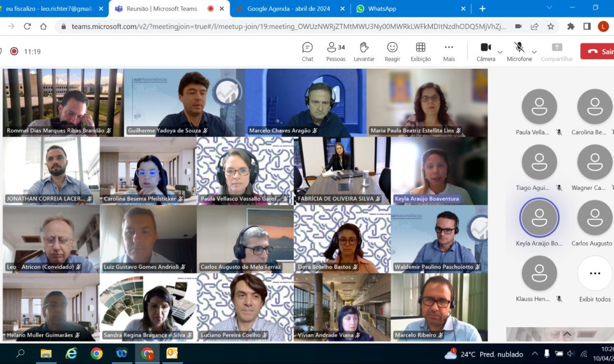Expand the camera options arrow
The height and width of the screenshot is (364, 614).
point(500,52)
